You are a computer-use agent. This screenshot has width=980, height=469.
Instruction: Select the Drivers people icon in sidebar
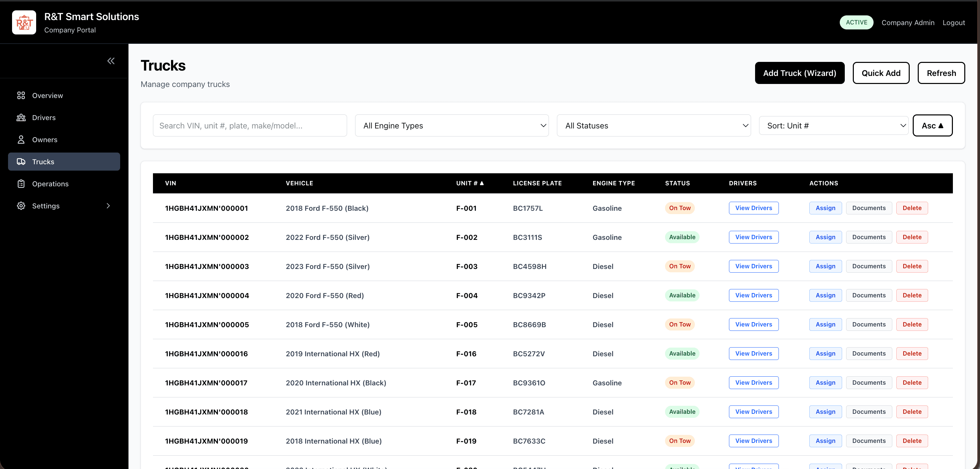(x=21, y=117)
